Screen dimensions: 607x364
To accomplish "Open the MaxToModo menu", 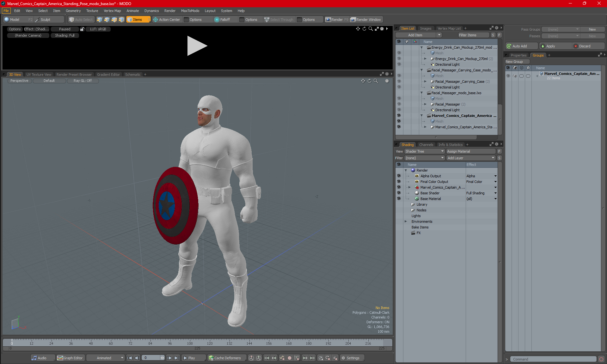I will (x=190, y=11).
